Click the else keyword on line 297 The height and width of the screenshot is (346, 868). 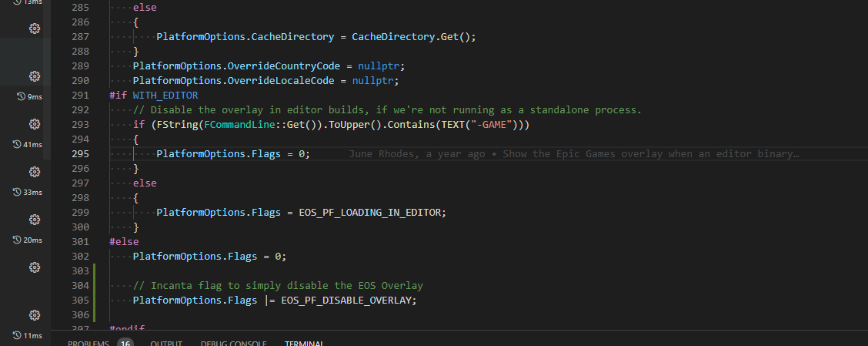[x=145, y=183]
